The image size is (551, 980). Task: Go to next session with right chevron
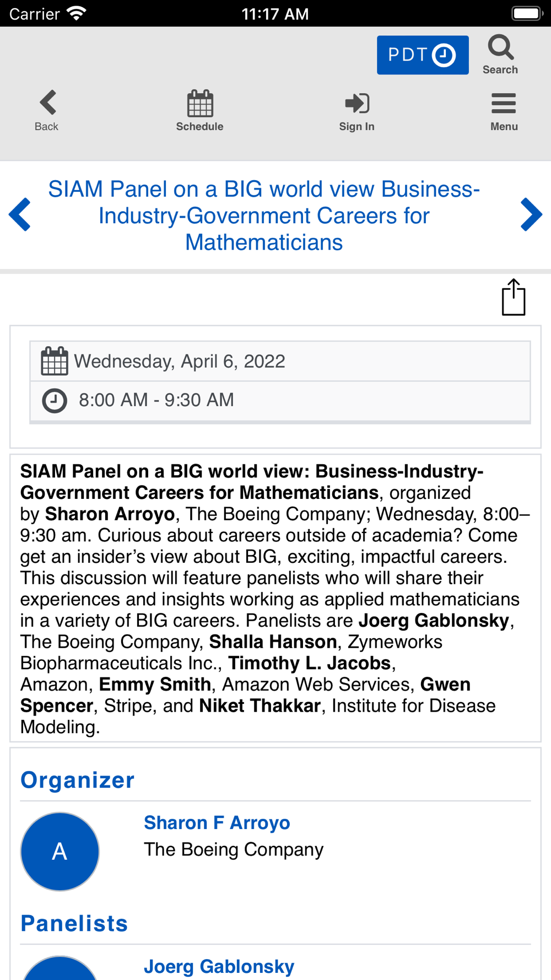531,214
